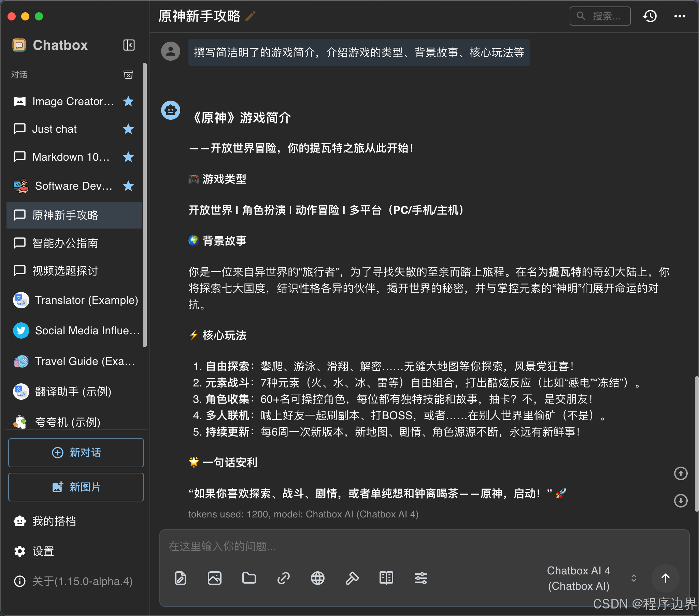Screen dimensions: 699x616
Task: Start a new chat with 新对话
Action: [x=76, y=453]
